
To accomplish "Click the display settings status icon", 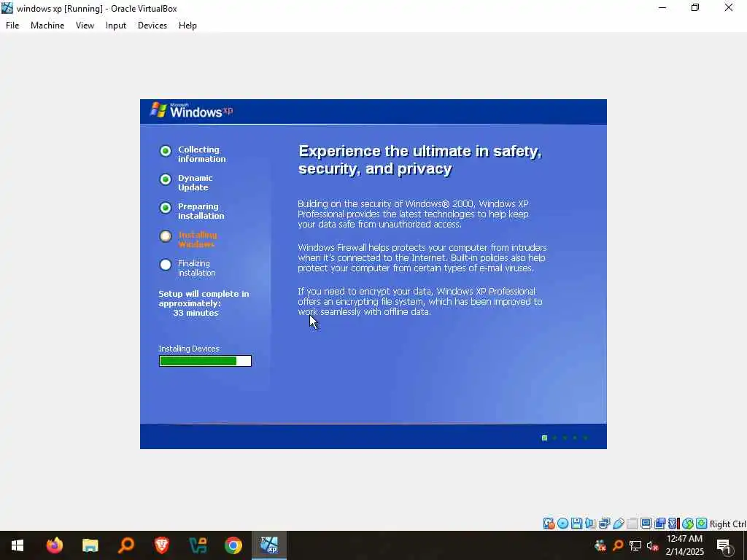I will [646, 524].
